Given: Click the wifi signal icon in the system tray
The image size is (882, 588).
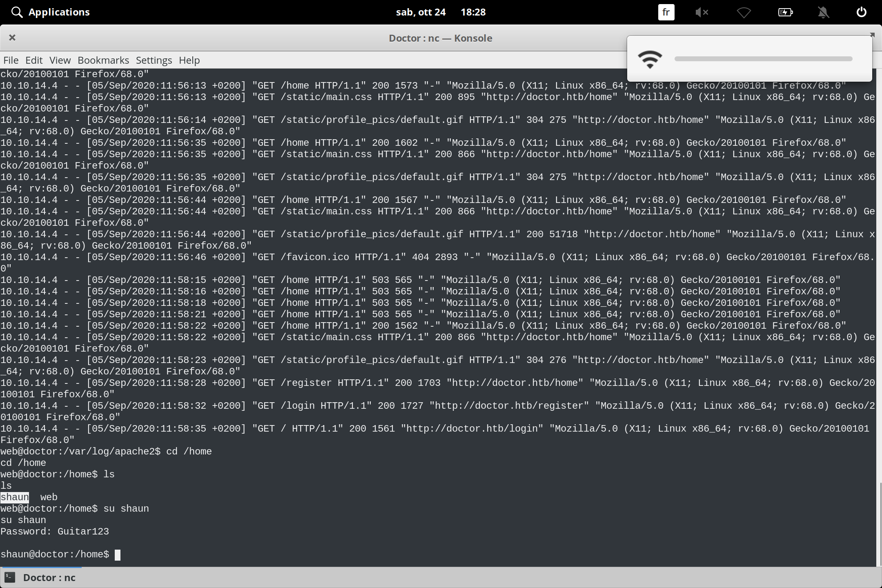Looking at the screenshot, I should (x=744, y=12).
